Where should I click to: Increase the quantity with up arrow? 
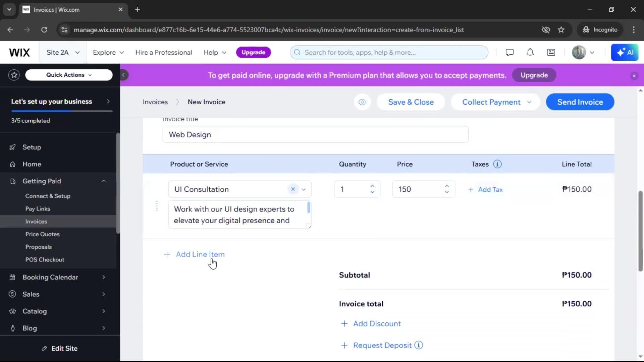click(372, 186)
